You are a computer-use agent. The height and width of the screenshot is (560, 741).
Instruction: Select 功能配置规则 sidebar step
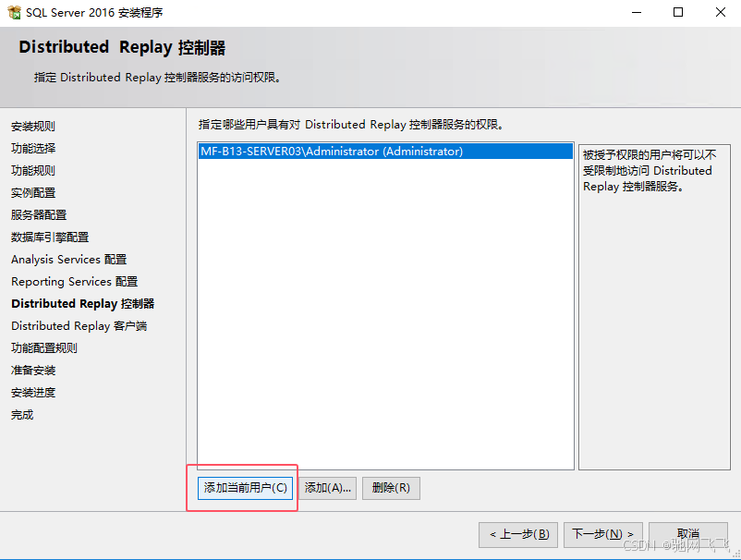pos(44,348)
